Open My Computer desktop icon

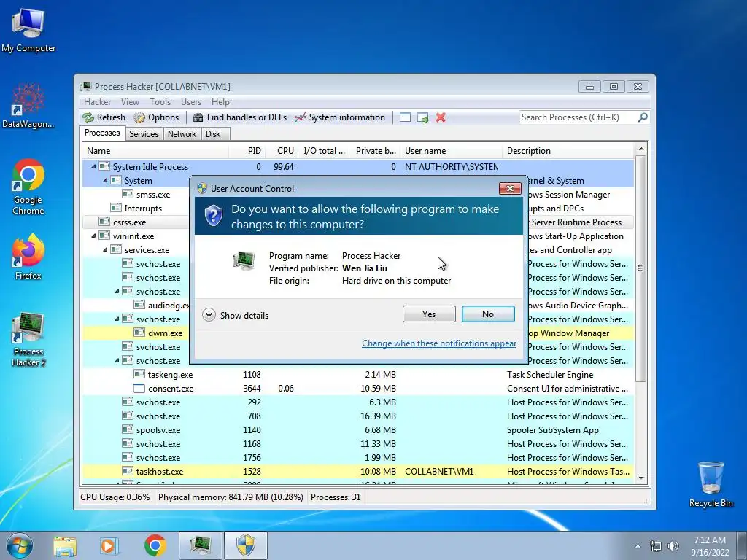pos(28,30)
